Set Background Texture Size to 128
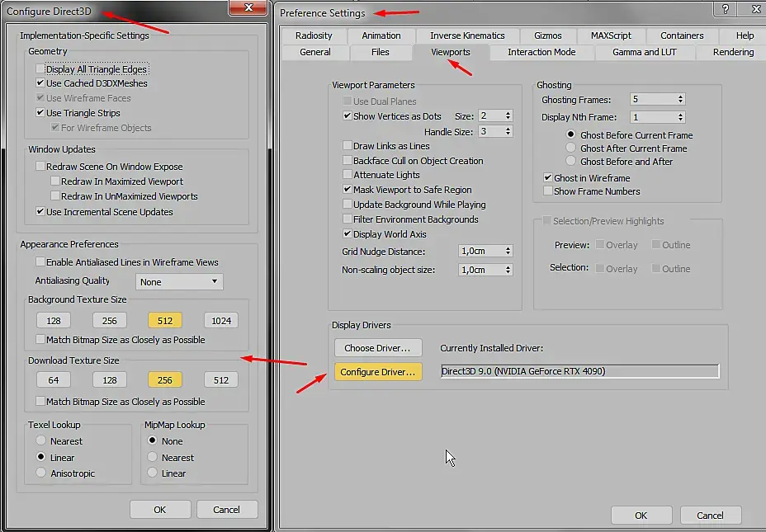This screenshot has height=532, width=766. point(54,321)
